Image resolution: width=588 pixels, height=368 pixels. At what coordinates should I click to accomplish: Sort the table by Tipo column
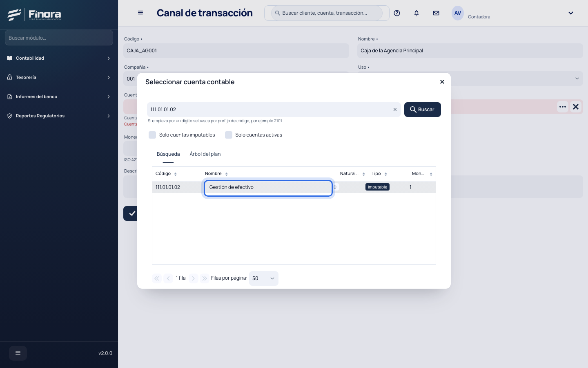click(x=387, y=174)
